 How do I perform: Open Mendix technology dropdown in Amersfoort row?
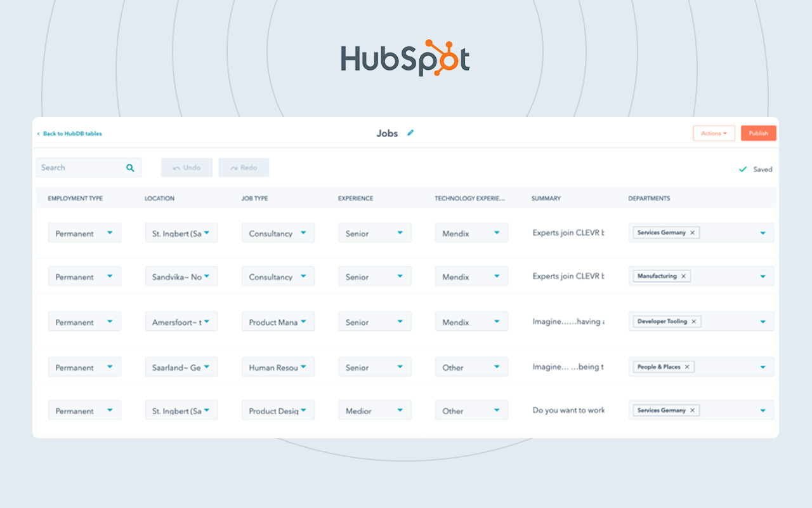(x=471, y=322)
